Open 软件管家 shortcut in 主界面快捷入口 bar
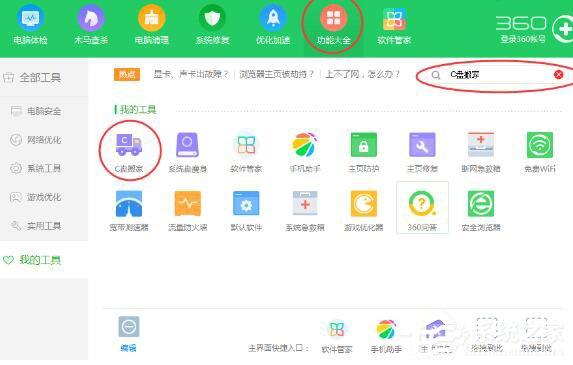The height and width of the screenshot is (365, 573). pyautogui.click(x=337, y=336)
